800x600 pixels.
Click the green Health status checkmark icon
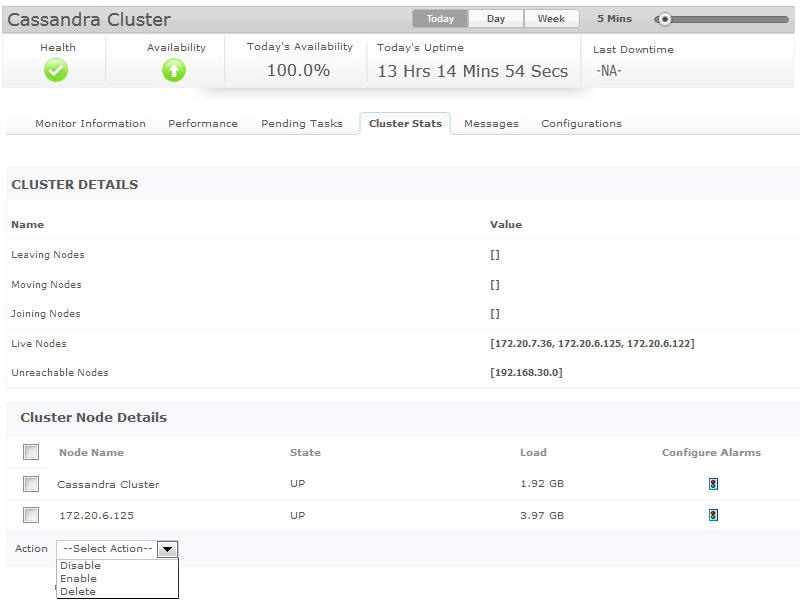(56, 70)
